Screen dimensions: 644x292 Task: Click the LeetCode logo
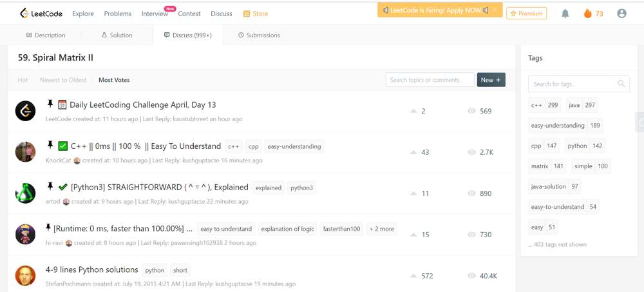point(41,14)
